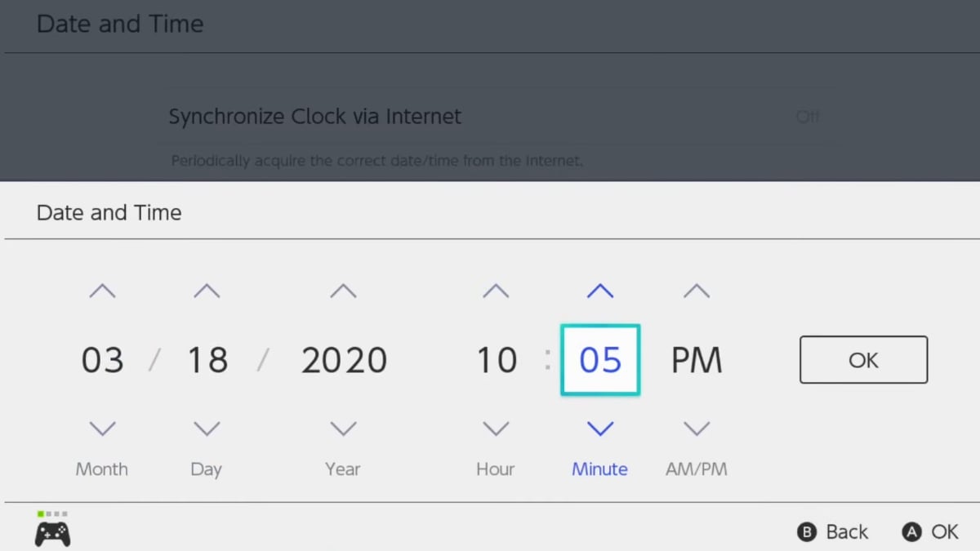Viewport: 980px width, 551px height.
Task: Increase the month with up arrow
Action: pyautogui.click(x=102, y=291)
